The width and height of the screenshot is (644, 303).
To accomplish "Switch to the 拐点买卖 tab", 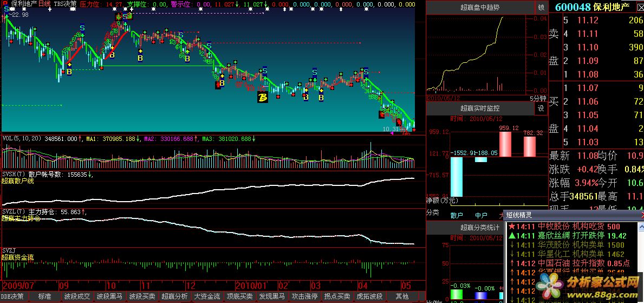I will [337, 296].
